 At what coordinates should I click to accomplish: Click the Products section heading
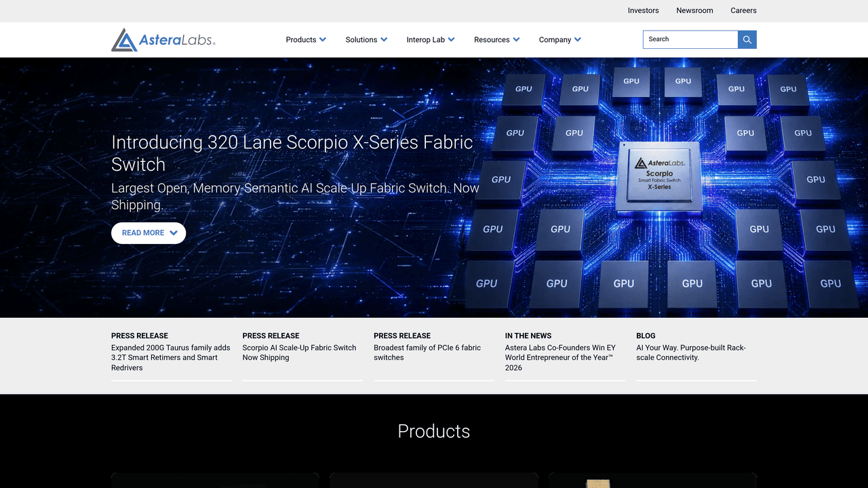(x=434, y=431)
